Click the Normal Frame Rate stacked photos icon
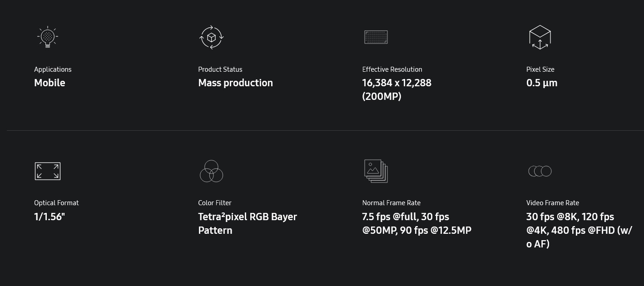 pyautogui.click(x=376, y=171)
